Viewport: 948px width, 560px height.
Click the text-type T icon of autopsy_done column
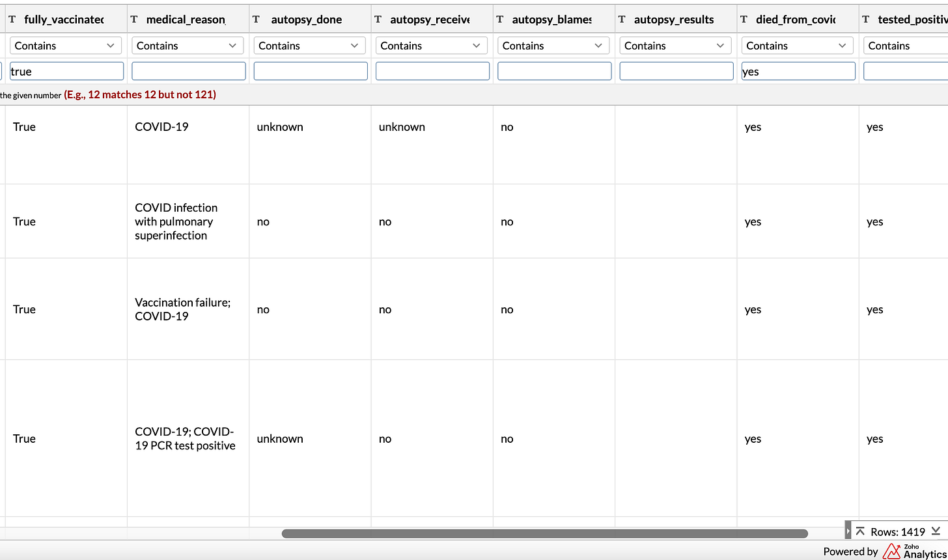click(256, 20)
